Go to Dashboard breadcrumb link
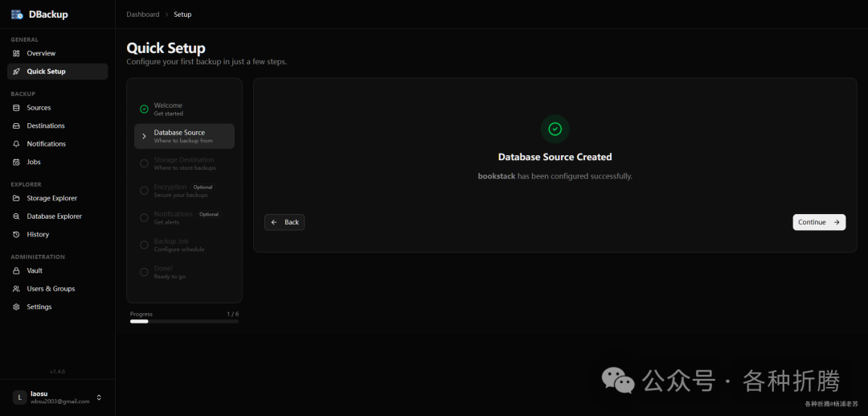The height and width of the screenshot is (416, 868). [143, 14]
